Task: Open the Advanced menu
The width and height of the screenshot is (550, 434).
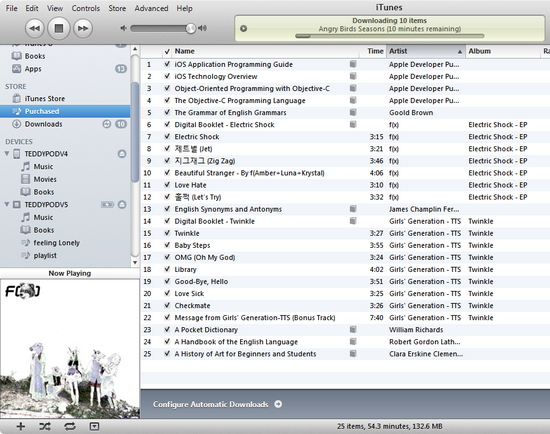Action: pyautogui.click(x=151, y=8)
